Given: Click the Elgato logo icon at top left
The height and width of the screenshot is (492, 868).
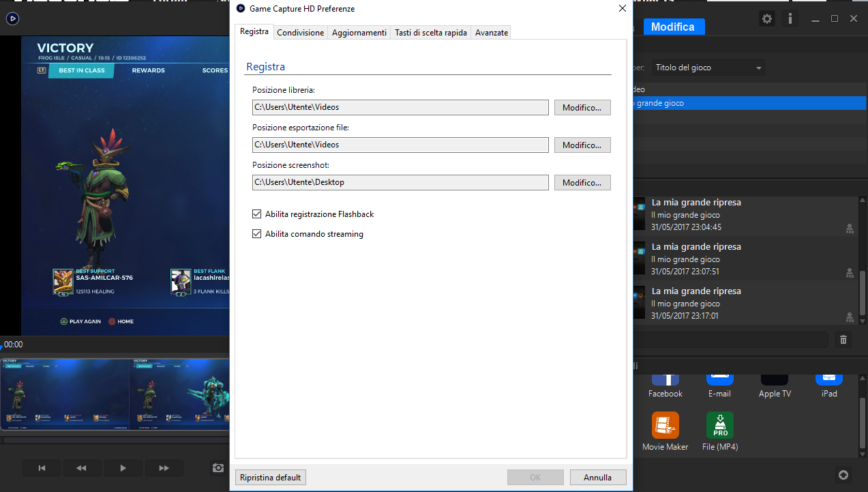Looking at the screenshot, I should coord(12,19).
